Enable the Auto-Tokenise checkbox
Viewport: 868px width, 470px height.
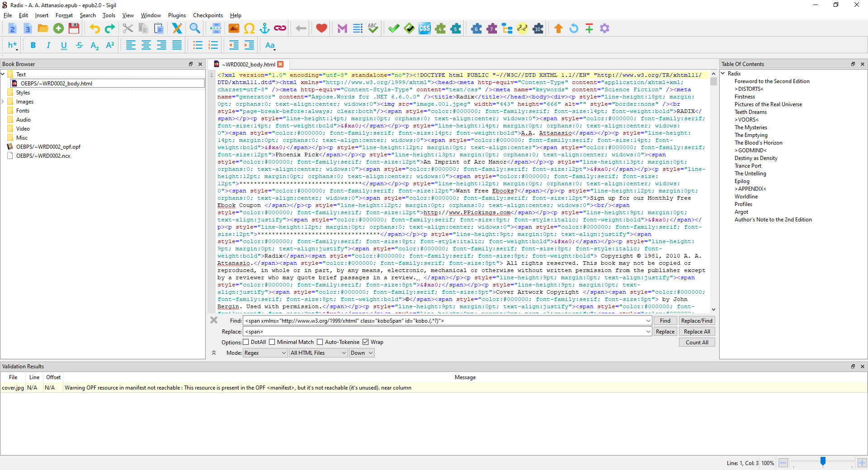(320, 342)
